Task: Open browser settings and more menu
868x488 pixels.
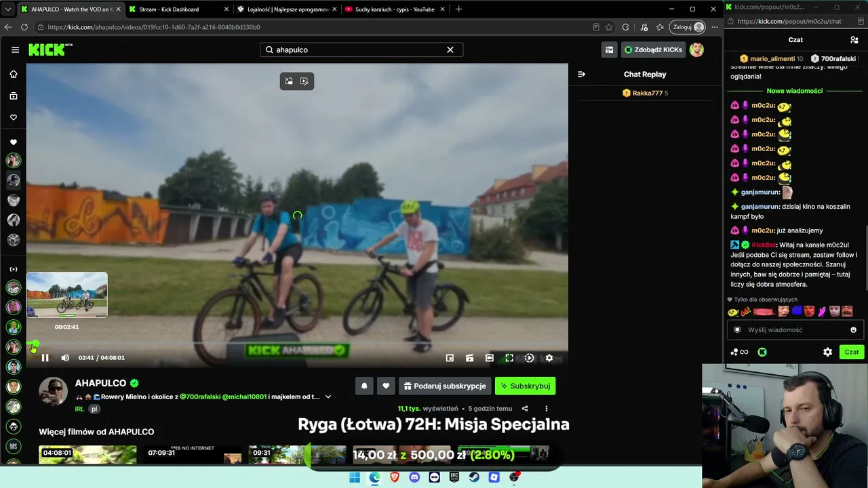Action: (715, 27)
